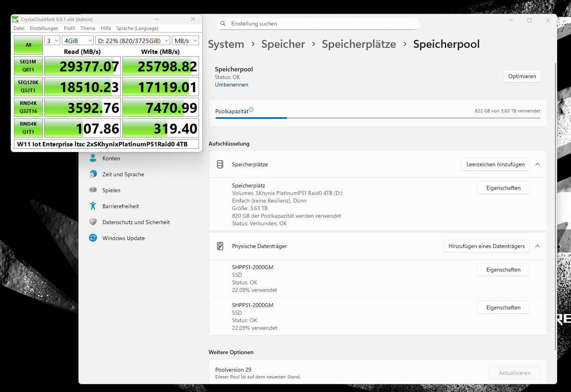Run the RND4K Q32T16 test

click(x=28, y=107)
